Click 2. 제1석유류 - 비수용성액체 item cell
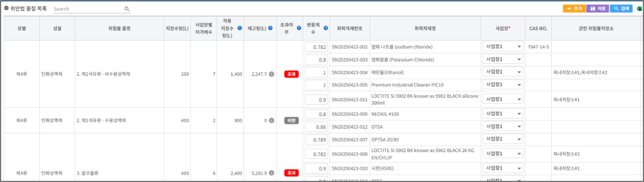This screenshot has width=644, height=182. [119, 74]
